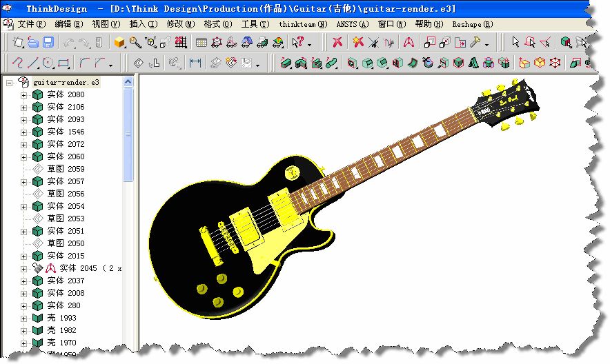The height and width of the screenshot is (364, 610).
Task: Open the 编辑(E) menu
Action: point(69,24)
